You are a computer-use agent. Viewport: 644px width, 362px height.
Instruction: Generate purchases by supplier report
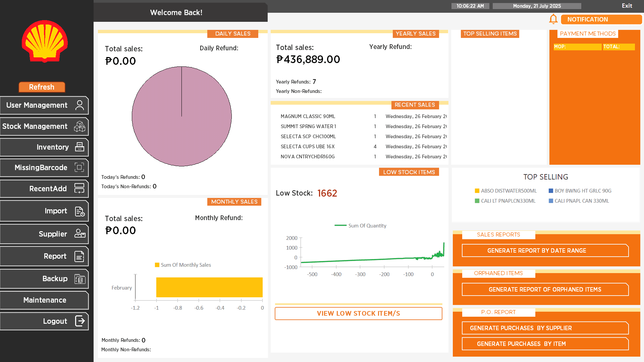(x=545, y=328)
